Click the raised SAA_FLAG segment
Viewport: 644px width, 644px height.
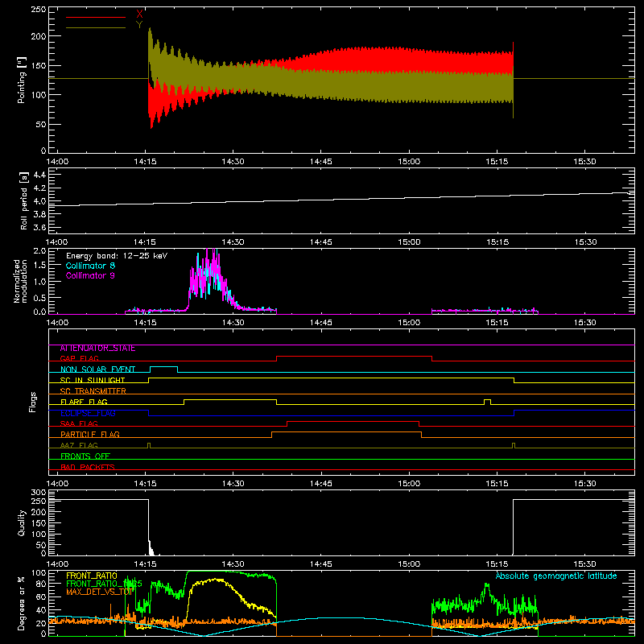(x=353, y=421)
